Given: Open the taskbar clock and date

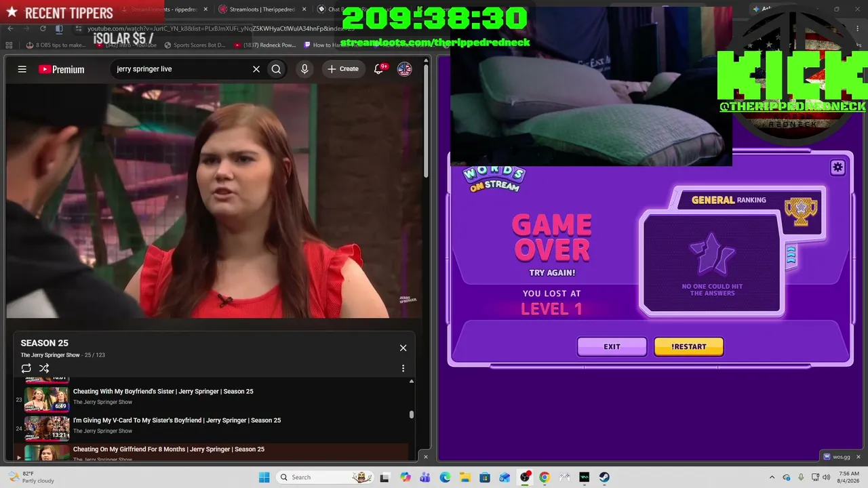Looking at the screenshot, I should pos(849,477).
